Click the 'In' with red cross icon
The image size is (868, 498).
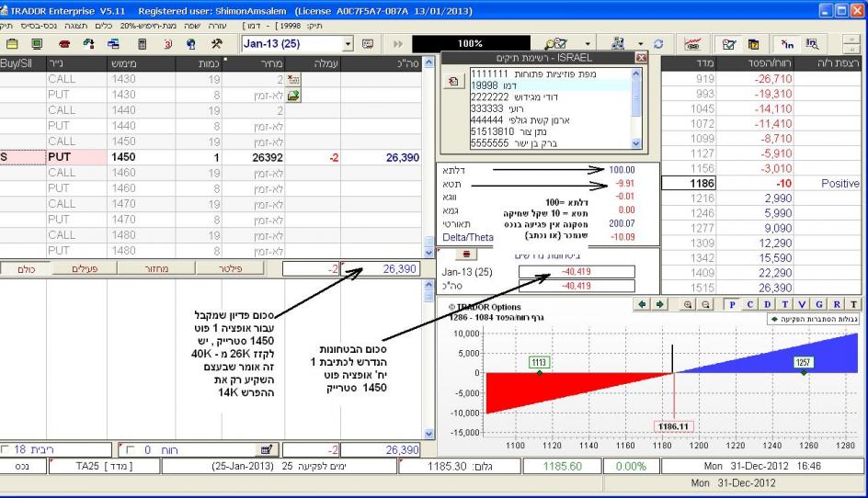[x=787, y=44]
